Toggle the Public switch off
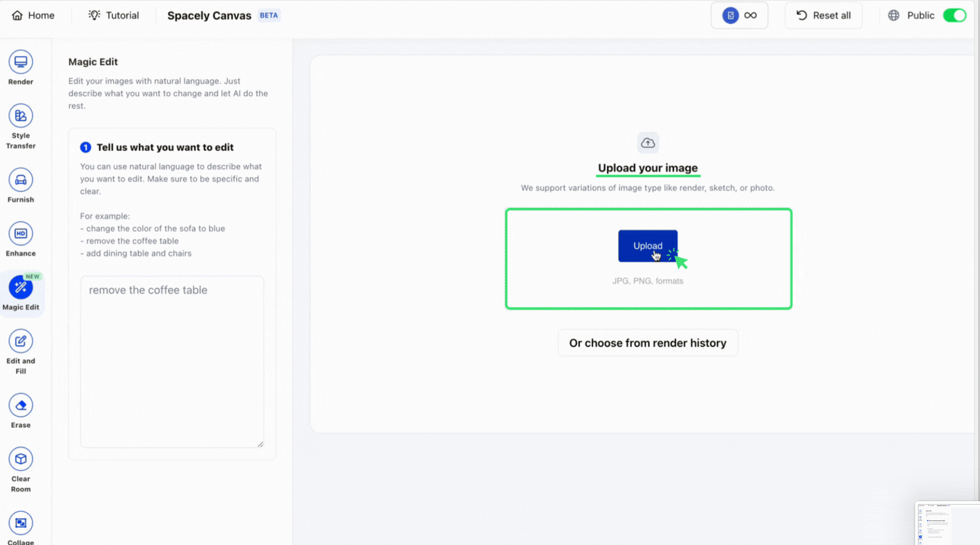The image size is (980, 545). (954, 15)
